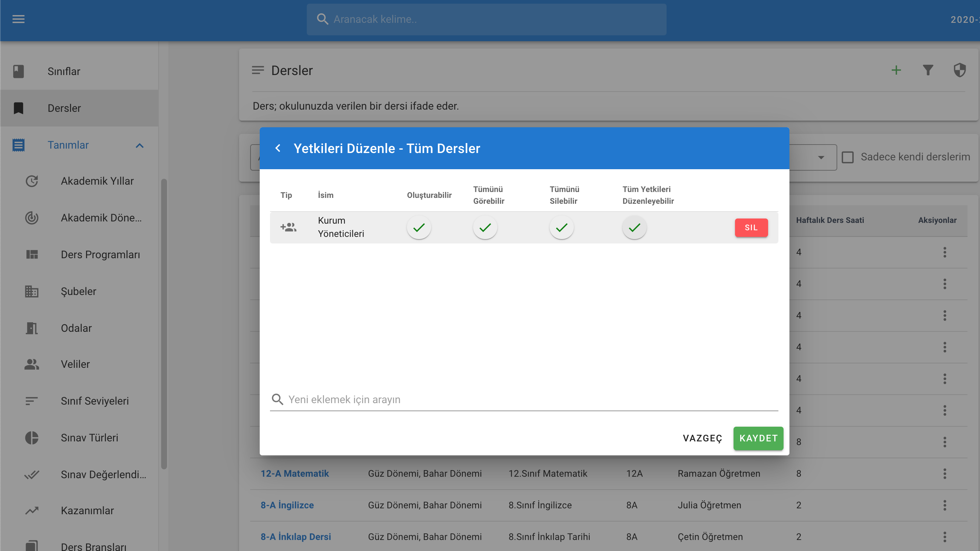Click the Şubeler building icon
The width and height of the screenshot is (980, 551).
pyautogui.click(x=32, y=292)
